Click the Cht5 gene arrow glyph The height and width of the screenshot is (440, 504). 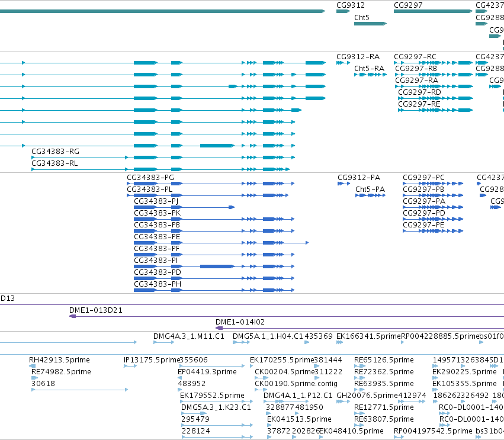click(370, 24)
